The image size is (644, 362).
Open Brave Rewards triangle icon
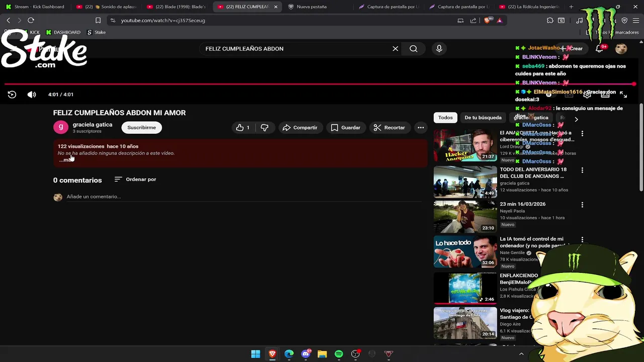(499, 21)
